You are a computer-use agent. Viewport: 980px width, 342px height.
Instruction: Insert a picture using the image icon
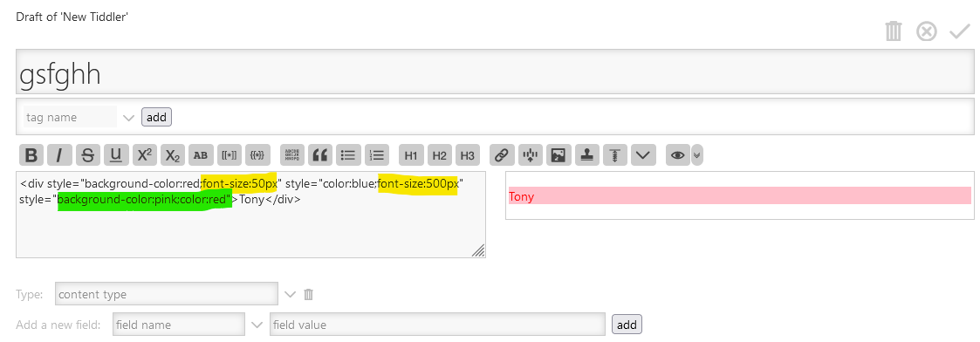[559, 155]
